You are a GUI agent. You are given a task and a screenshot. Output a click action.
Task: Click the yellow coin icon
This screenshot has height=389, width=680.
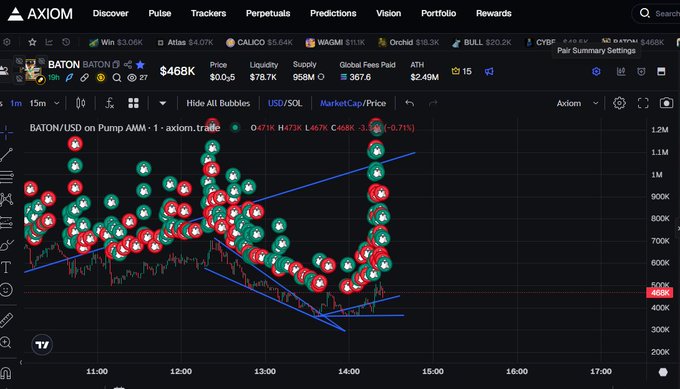pyautogui.click(x=101, y=78)
